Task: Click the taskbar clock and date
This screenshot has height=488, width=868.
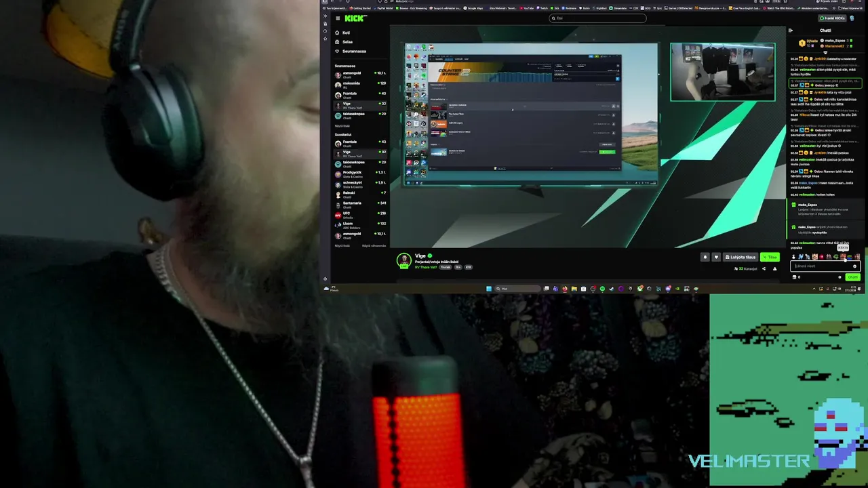Action: [850, 289]
